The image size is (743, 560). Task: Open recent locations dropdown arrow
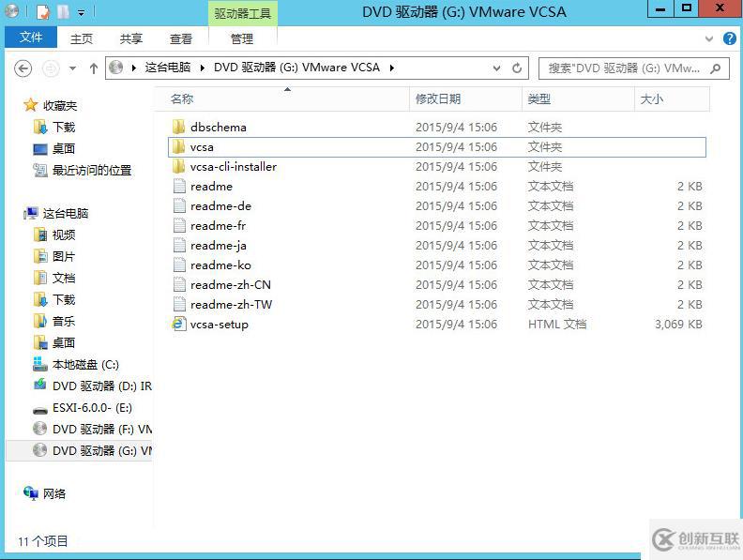(x=72, y=68)
